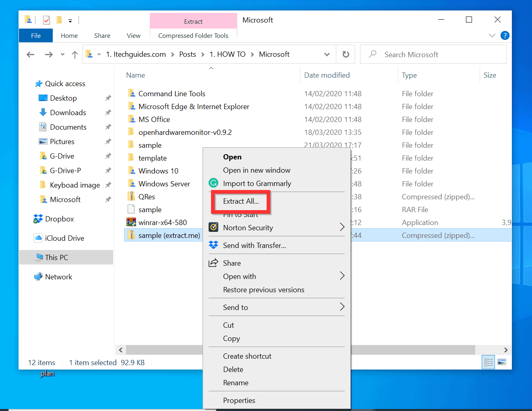
Task: Open the View ribbon tab
Action: click(133, 35)
